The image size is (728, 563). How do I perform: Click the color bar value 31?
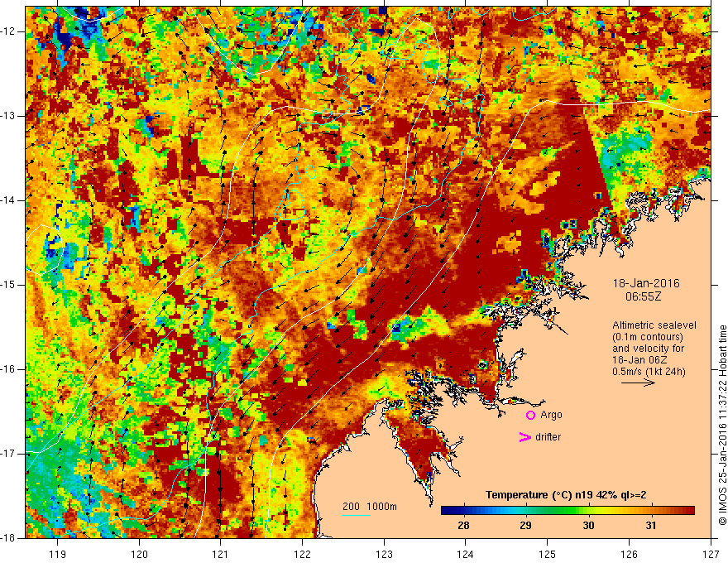651,526
